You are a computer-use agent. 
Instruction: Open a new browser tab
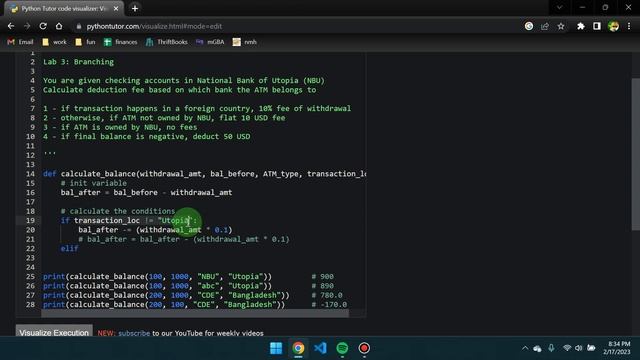[135, 8]
